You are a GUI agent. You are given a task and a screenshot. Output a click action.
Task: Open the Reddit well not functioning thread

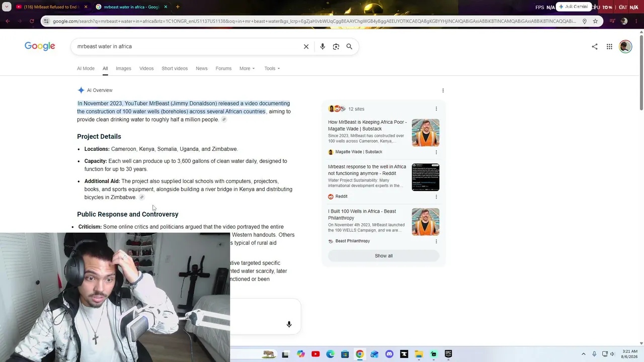tap(367, 170)
